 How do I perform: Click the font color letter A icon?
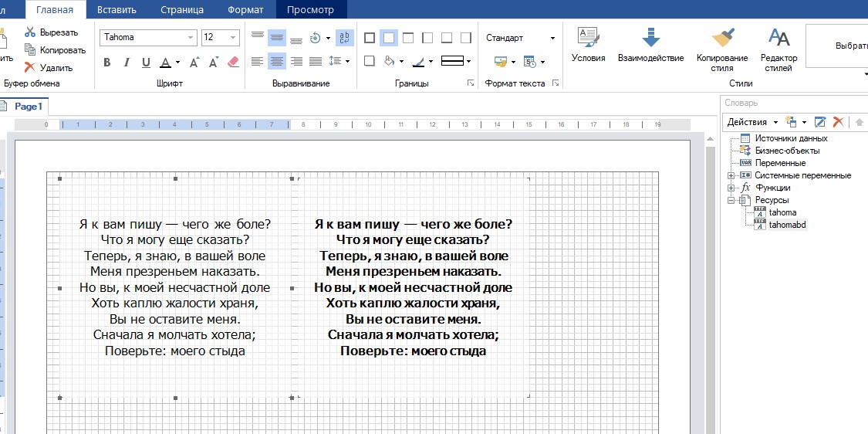pos(165,62)
